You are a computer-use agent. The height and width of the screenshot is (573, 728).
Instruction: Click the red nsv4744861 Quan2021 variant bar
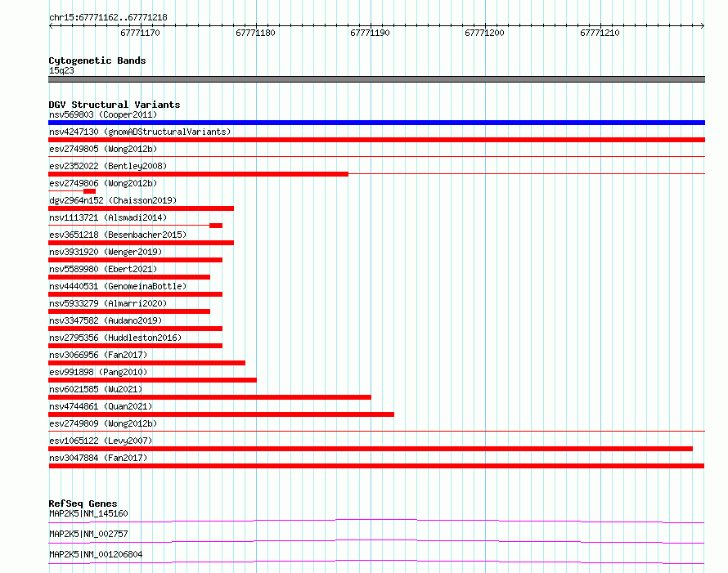tap(221, 414)
